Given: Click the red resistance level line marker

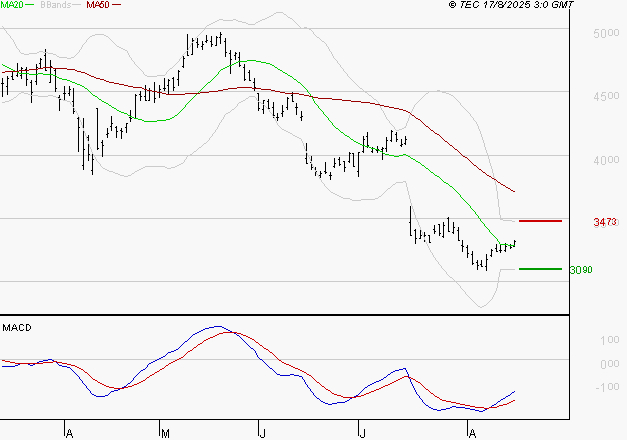Looking at the screenshot, I should [540, 220].
